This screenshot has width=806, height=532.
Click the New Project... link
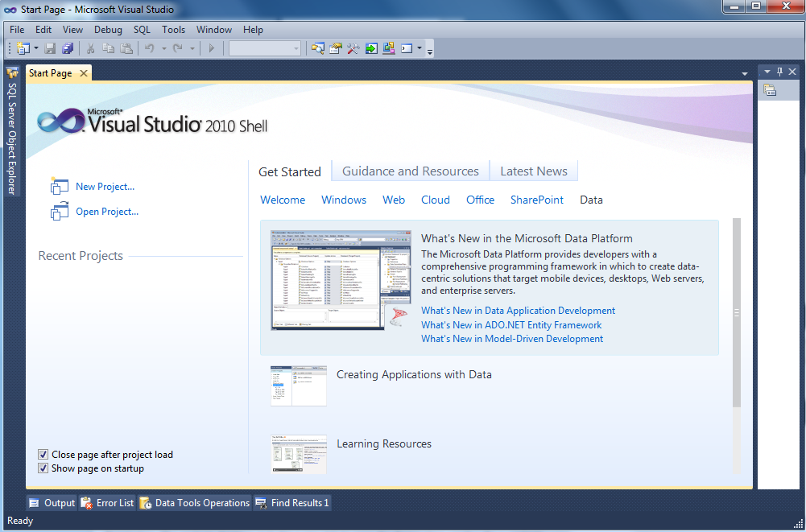pos(105,187)
